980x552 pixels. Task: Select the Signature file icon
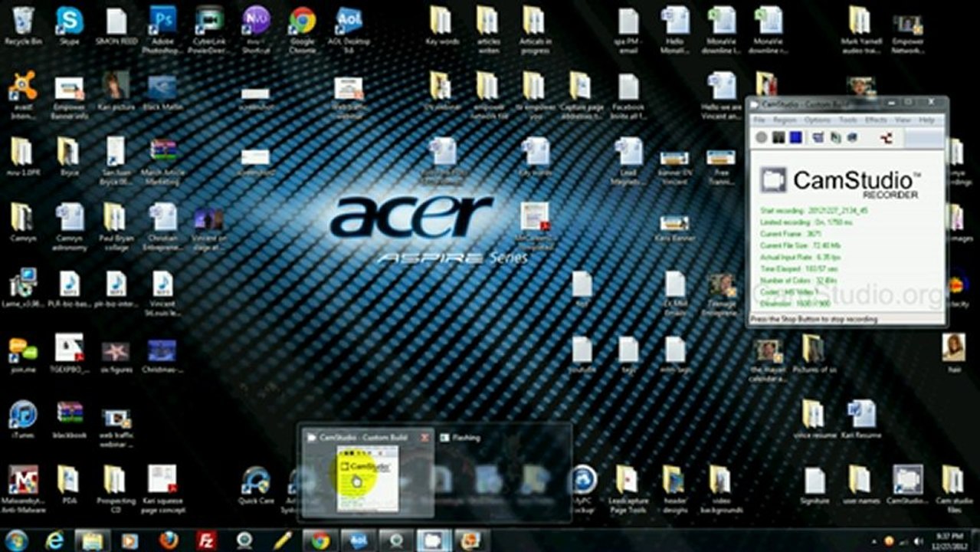[814, 485]
